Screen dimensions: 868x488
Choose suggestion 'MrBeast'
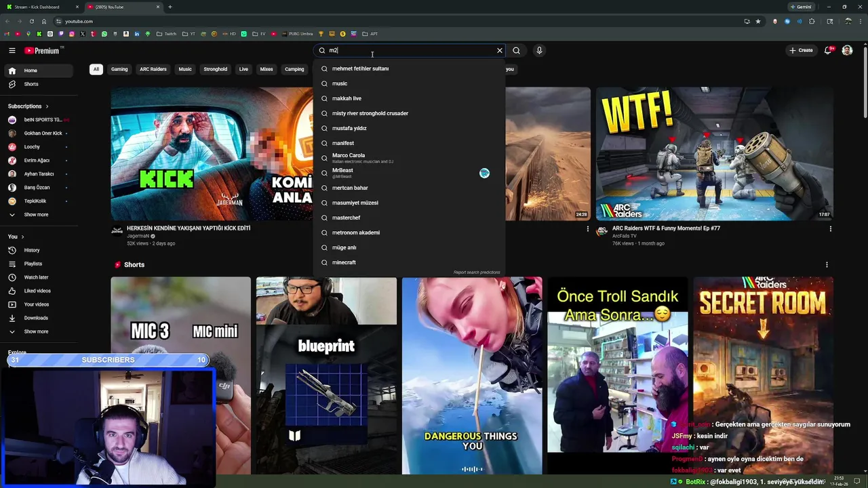click(409, 173)
